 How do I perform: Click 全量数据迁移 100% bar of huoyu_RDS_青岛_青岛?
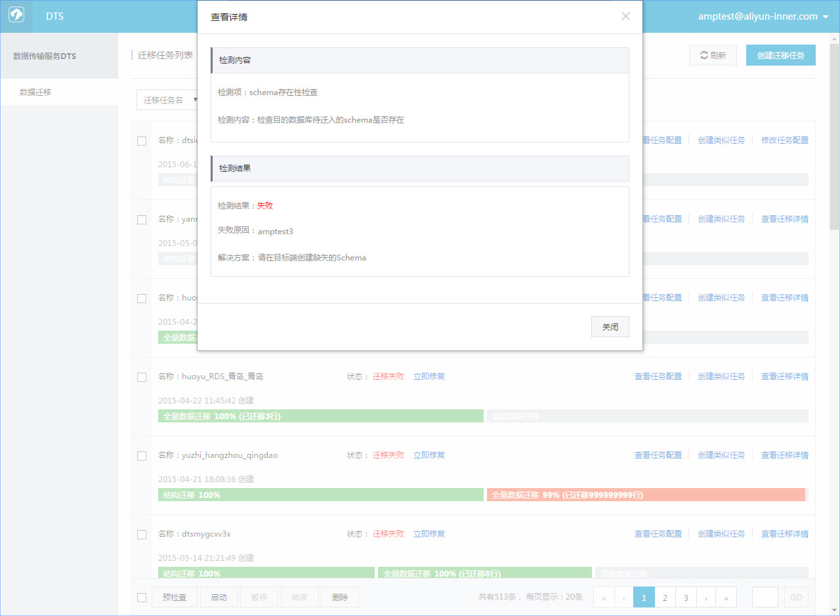[x=321, y=416]
